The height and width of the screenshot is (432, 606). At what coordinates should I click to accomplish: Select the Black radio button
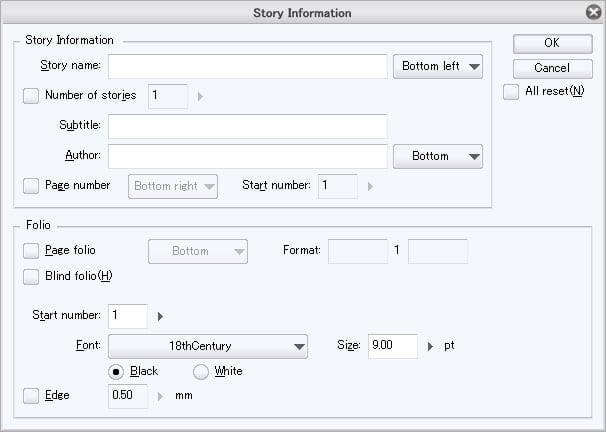coord(118,372)
